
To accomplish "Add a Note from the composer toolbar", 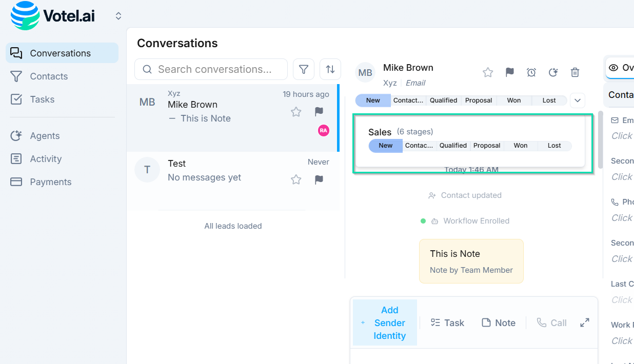I will click(x=499, y=322).
